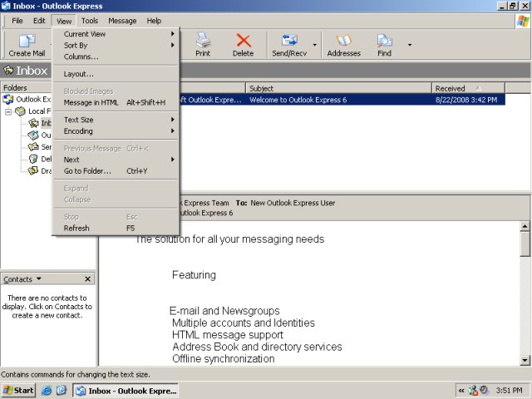532x399 pixels.
Task: Sort messages by Received column header
Action: click(468, 88)
